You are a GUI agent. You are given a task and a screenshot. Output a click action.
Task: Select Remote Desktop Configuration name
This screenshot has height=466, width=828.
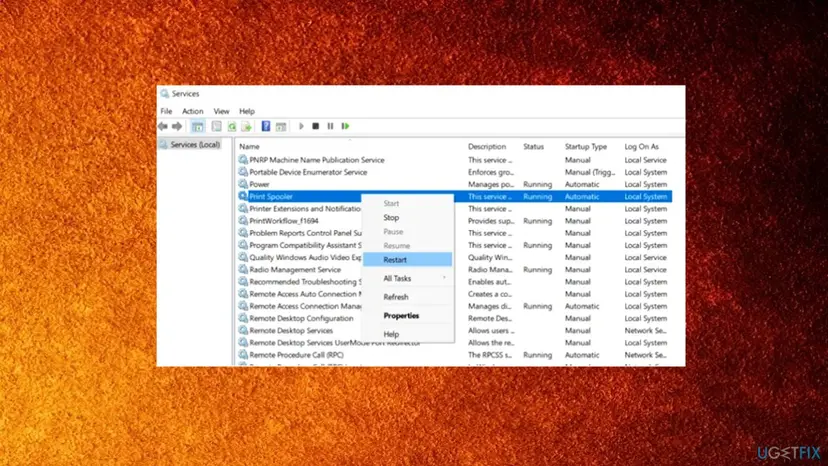tap(302, 318)
